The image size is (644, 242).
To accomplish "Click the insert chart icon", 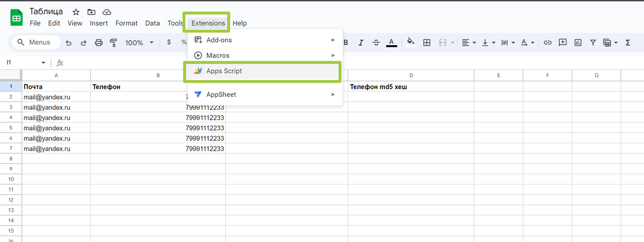I will click(578, 42).
